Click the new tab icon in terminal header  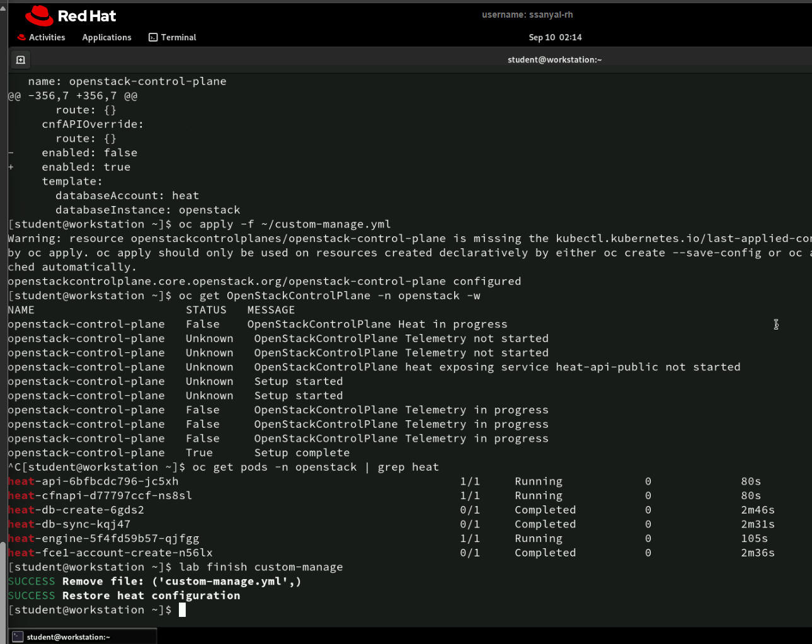(20, 60)
